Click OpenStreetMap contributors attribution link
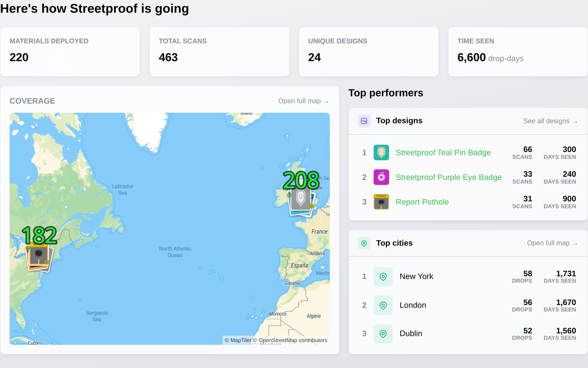 (290, 340)
